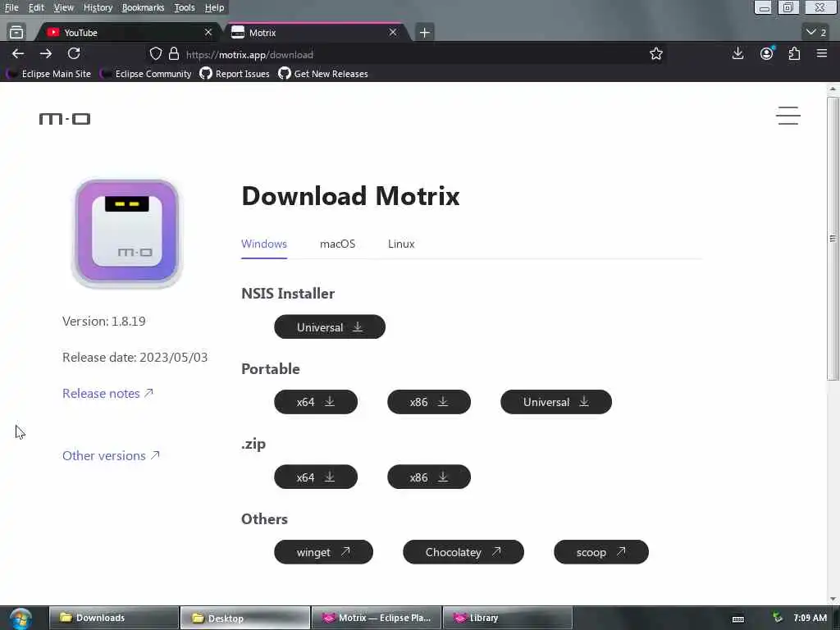Open the browser downloads panel icon

pyautogui.click(x=737, y=53)
